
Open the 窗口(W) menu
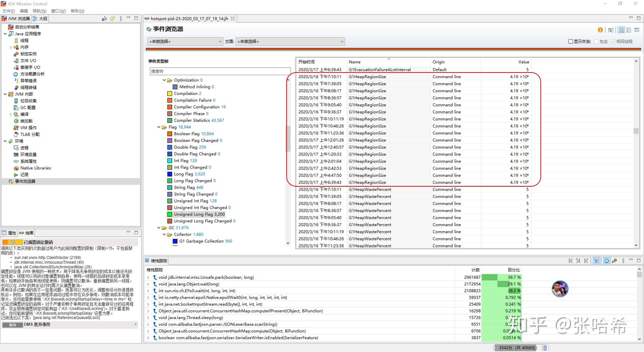[x=58, y=11]
